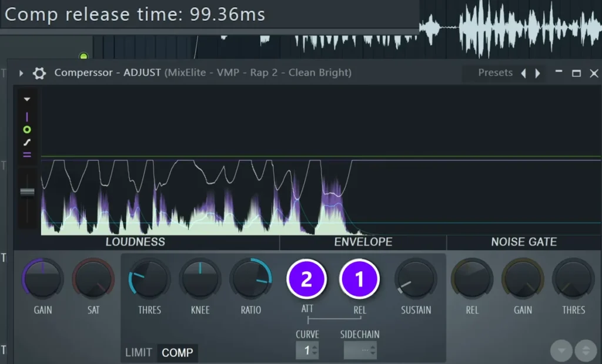Click the round up-down arrows button
The width and height of the screenshot is (602, 364).
coord(586,350)
